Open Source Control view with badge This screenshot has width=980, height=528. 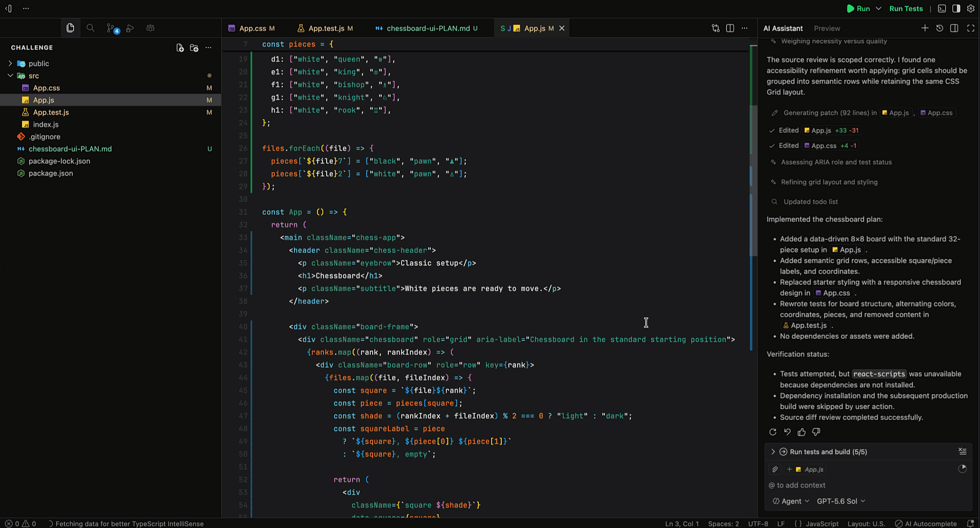(112, 29)
